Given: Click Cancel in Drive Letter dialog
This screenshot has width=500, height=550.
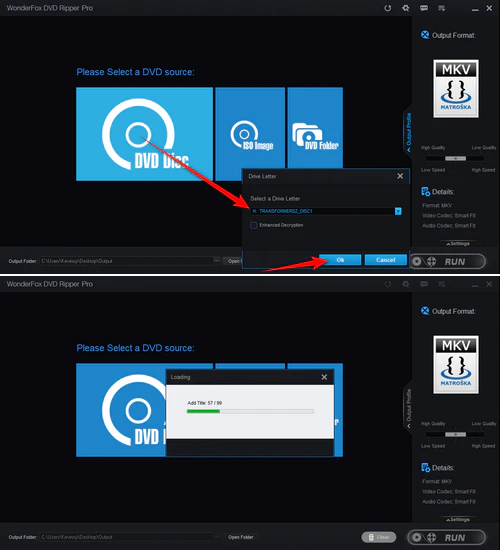Looking at the screenshot, I should click(386, 260).
